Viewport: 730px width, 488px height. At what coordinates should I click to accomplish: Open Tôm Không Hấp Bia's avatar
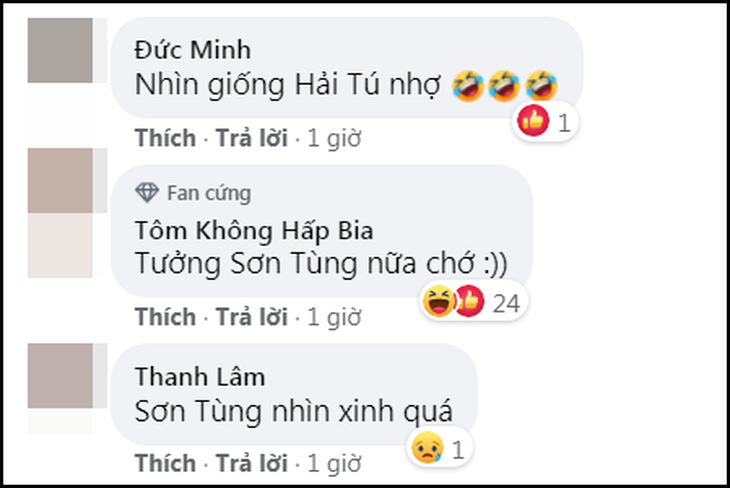[60, 181]
